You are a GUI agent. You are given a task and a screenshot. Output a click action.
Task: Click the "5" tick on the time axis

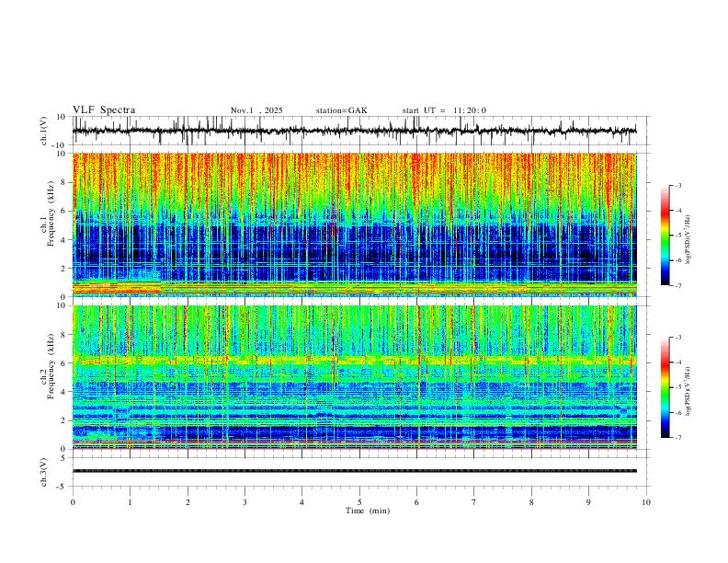click(359, 502)
